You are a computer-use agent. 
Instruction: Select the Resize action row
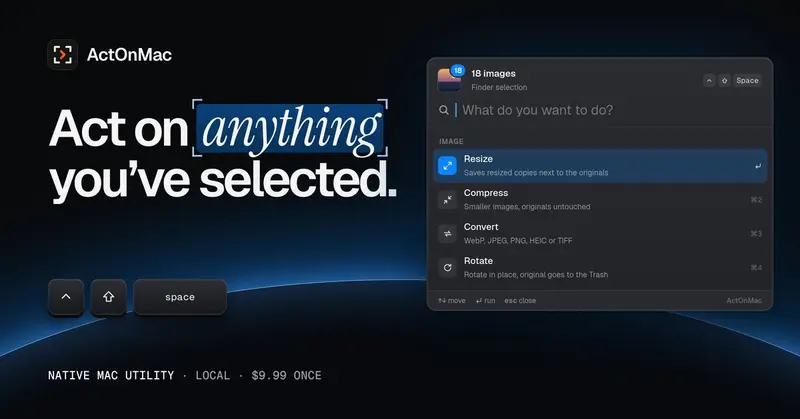[x=600, y=166]
